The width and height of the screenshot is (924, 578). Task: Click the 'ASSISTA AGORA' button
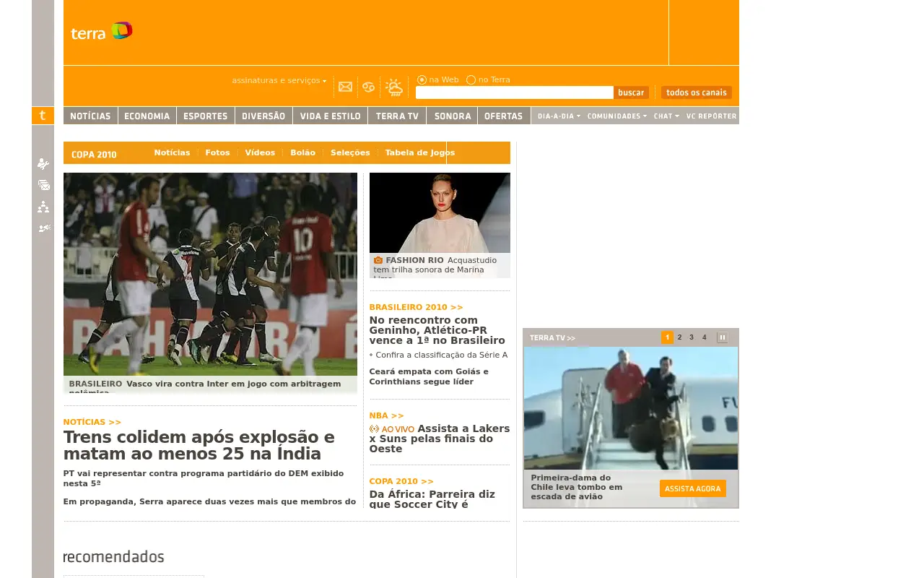pyautogui.click(x=693, y=488)
